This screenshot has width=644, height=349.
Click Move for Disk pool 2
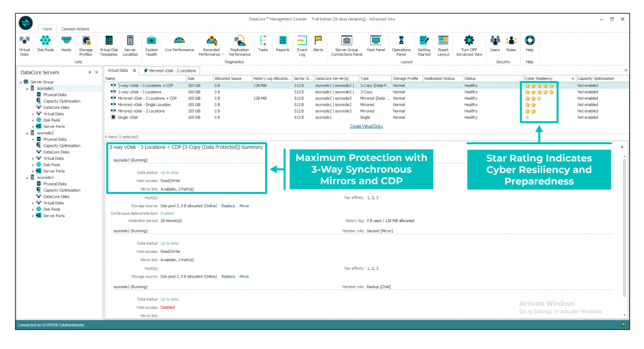tap(244, 277)
